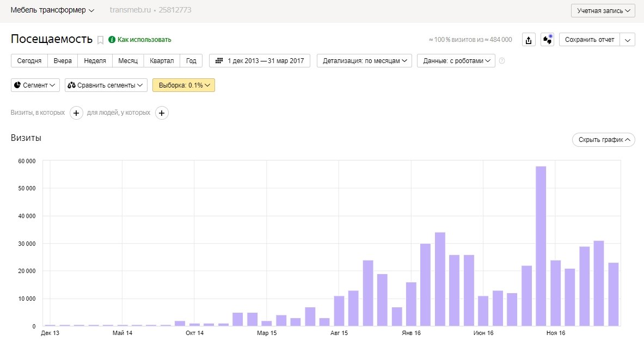Open Детализация: по месяцам dropdown

[364, 61]
